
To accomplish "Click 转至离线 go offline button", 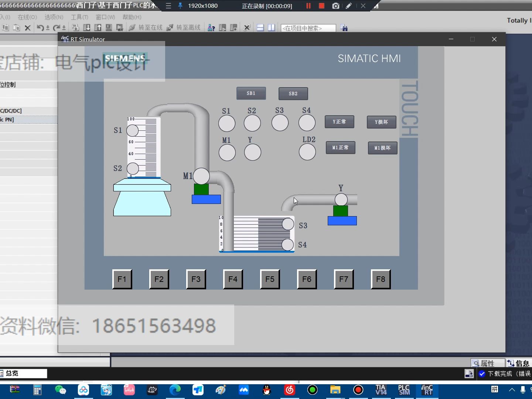I will click(x=183, y=28).
